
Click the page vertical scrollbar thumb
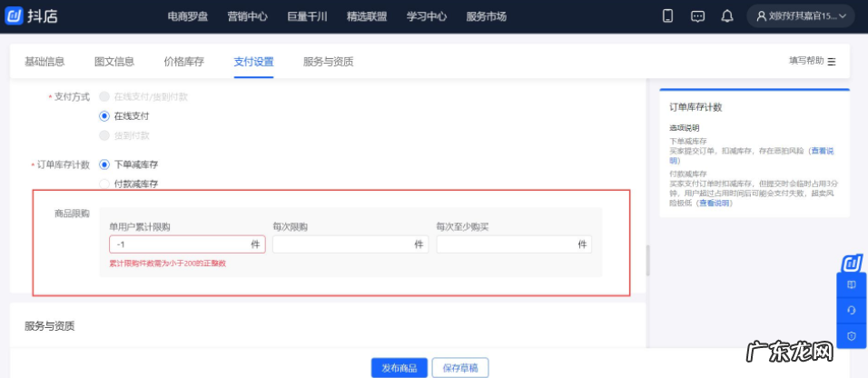647,261
